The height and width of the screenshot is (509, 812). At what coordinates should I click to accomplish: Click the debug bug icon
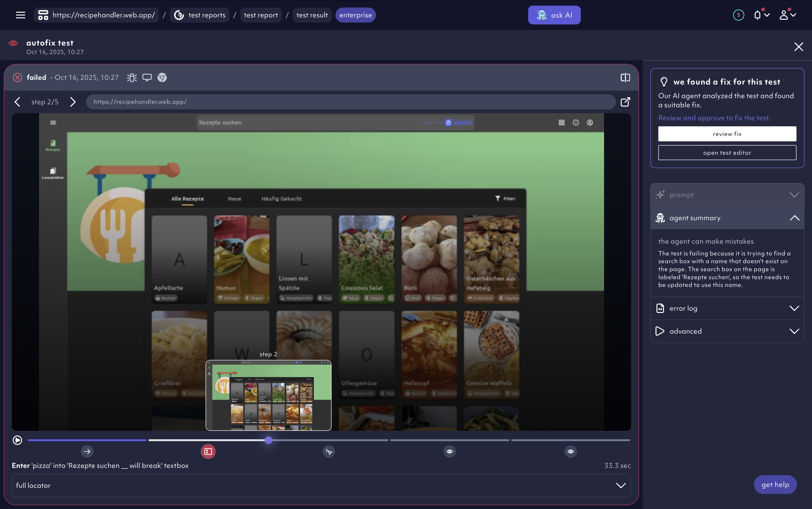pyautogui.click(x=132, y=78)
